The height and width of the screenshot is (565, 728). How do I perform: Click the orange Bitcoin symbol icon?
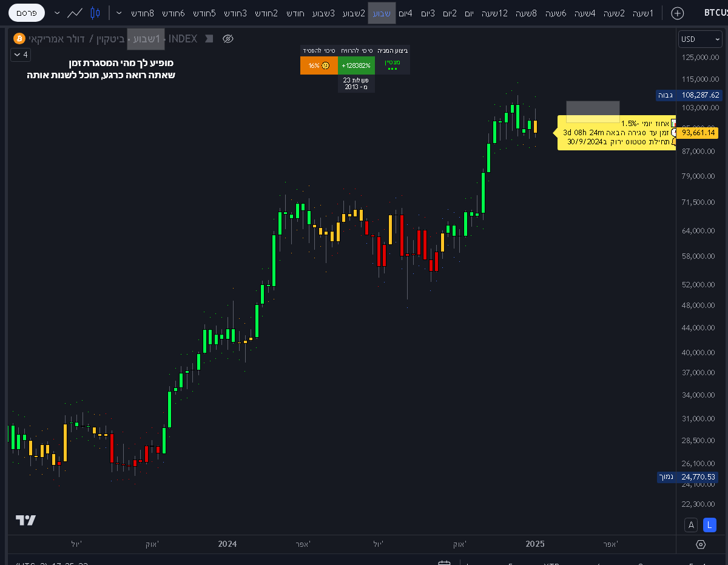19,39
